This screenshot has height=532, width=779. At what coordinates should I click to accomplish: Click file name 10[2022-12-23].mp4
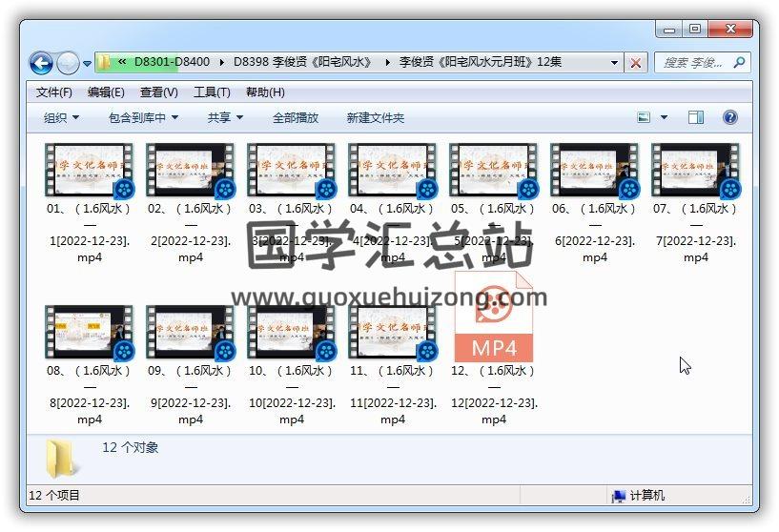[x=292, y=411]
